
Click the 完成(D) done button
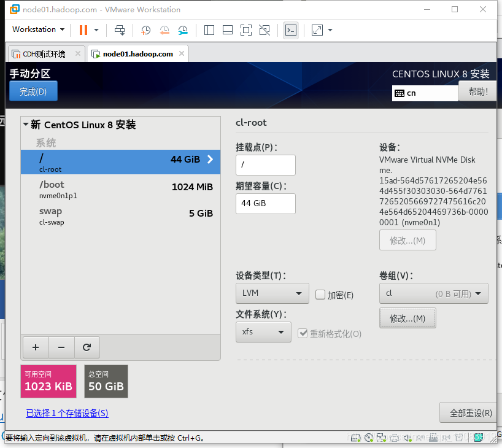pyautogui.click(x=33, y=91)
